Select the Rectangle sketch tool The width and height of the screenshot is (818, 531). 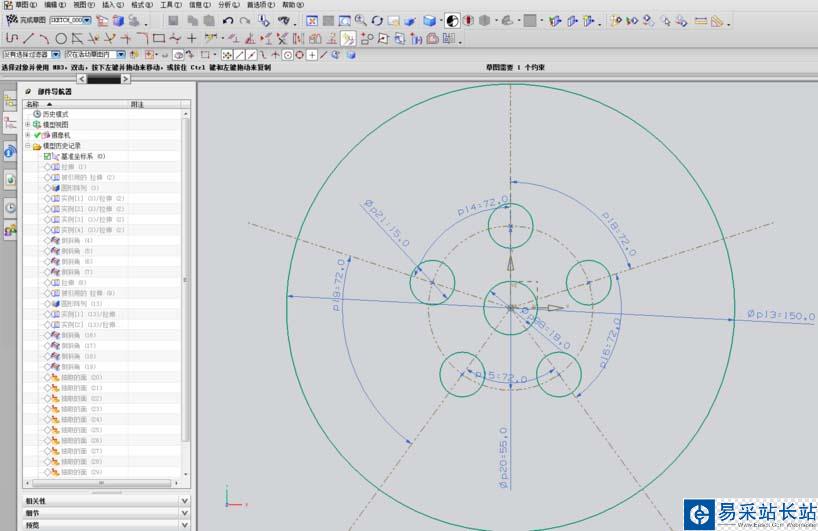(159, 38)
